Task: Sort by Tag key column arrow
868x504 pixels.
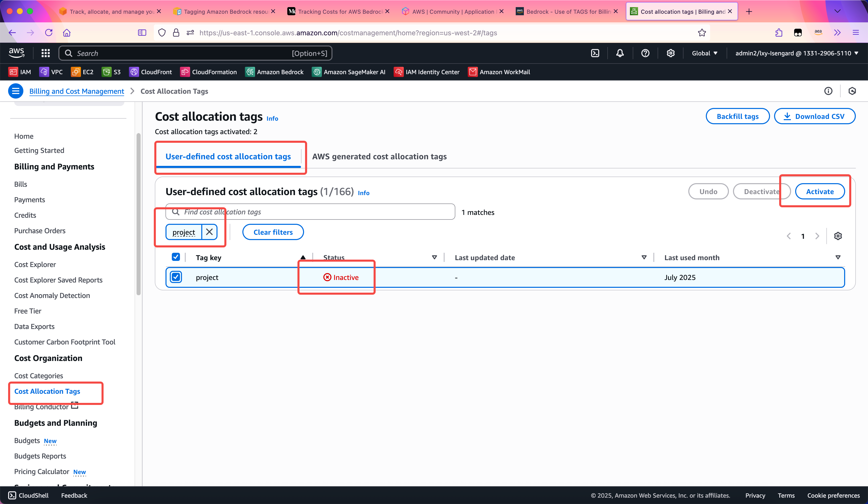Action: pos(303,258)
